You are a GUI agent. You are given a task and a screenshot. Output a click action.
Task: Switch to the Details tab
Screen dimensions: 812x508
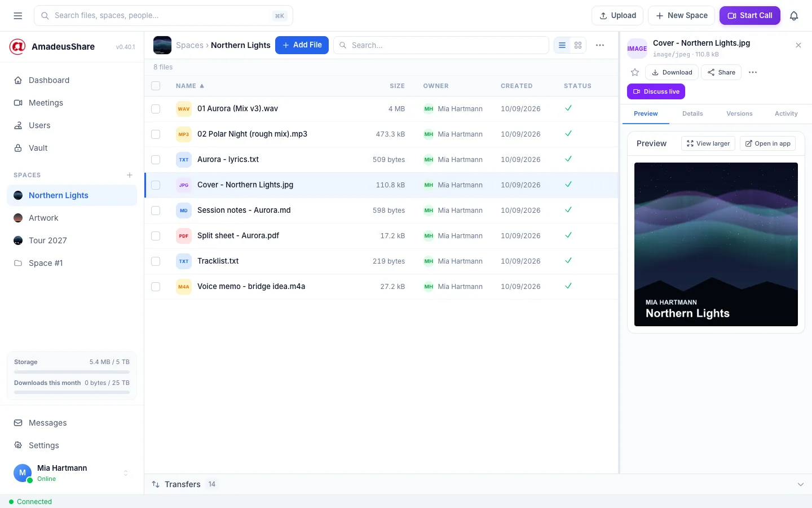coord(692,113)
